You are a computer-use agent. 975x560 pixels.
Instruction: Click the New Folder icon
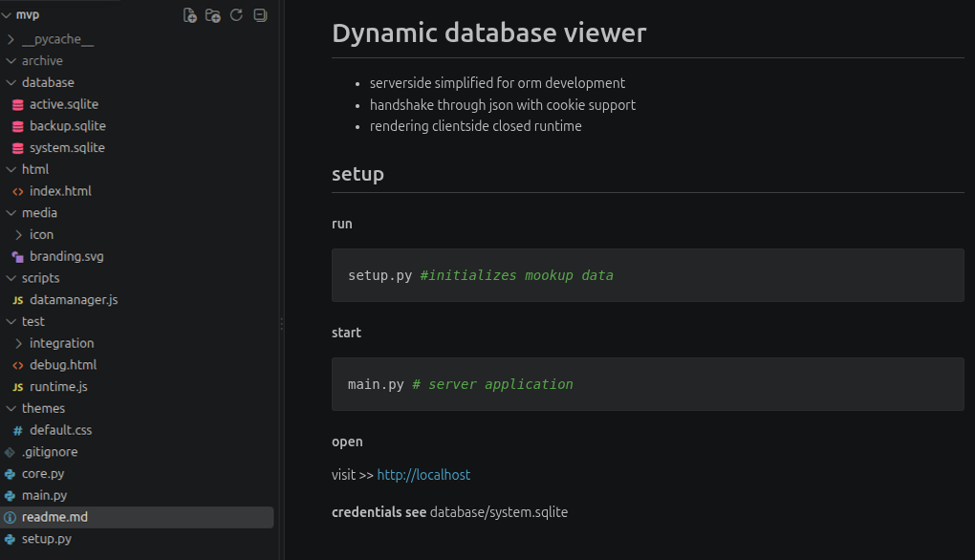pyautogui.click(x=212, y=15)
